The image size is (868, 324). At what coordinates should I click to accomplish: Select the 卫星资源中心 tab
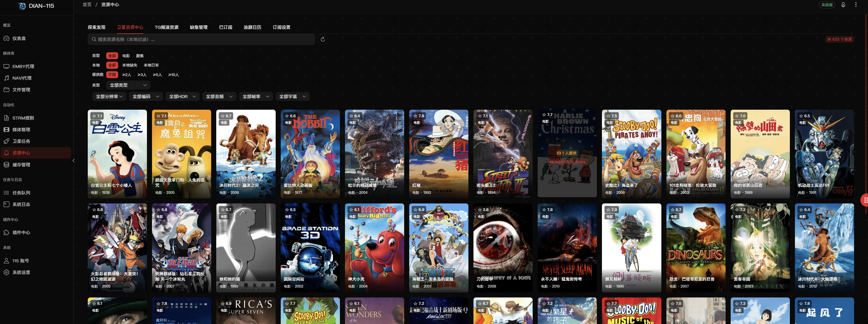coord(130,27)
